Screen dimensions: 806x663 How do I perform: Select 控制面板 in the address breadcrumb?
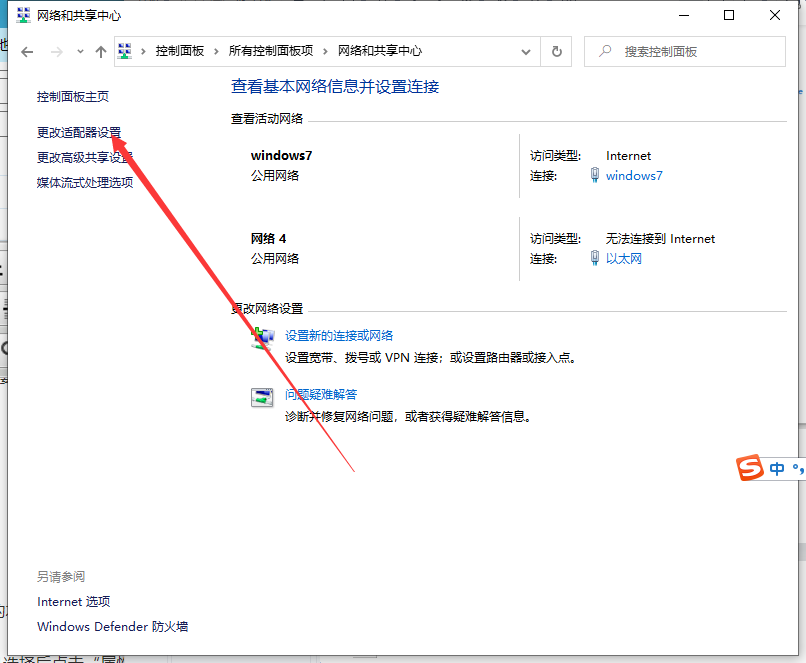click(180, 51)
